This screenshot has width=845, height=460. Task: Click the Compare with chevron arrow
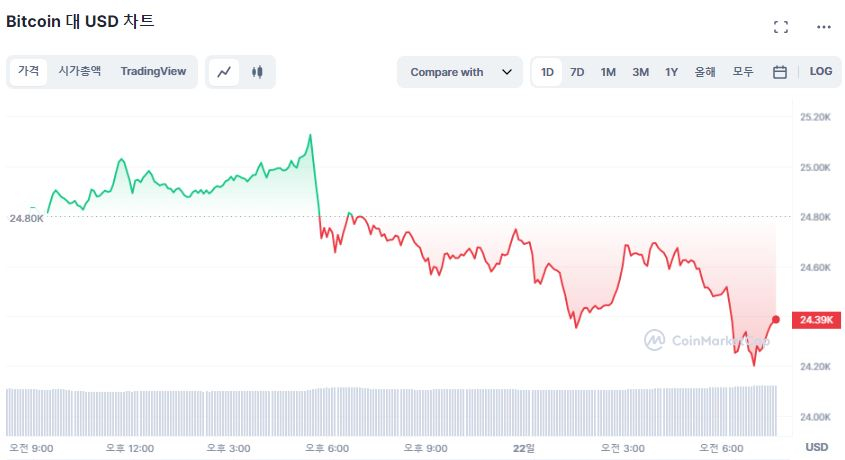[x=506, y=72]
